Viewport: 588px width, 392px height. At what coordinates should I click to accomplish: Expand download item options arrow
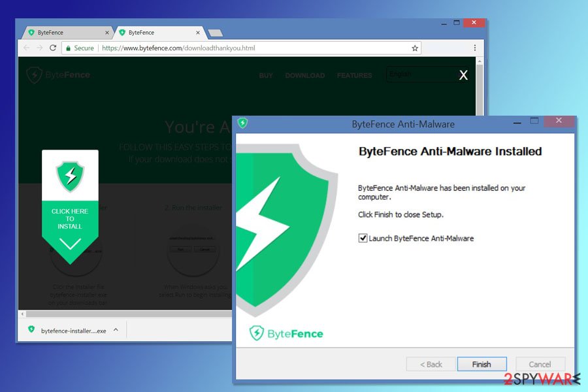[x=116, y=330]
